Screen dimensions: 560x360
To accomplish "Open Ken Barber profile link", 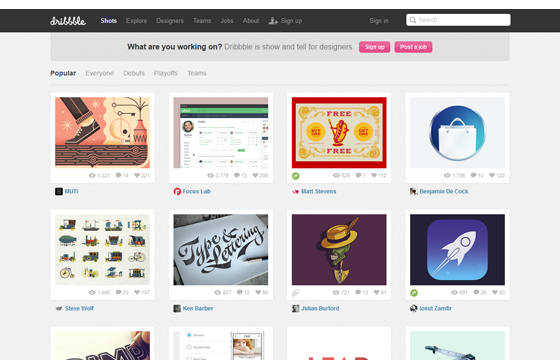I will click(198, 308).
